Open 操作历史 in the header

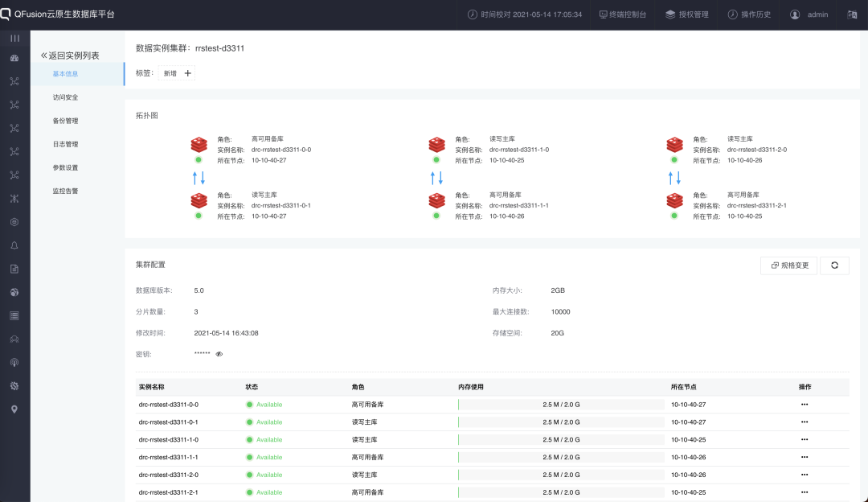point(749,14)
